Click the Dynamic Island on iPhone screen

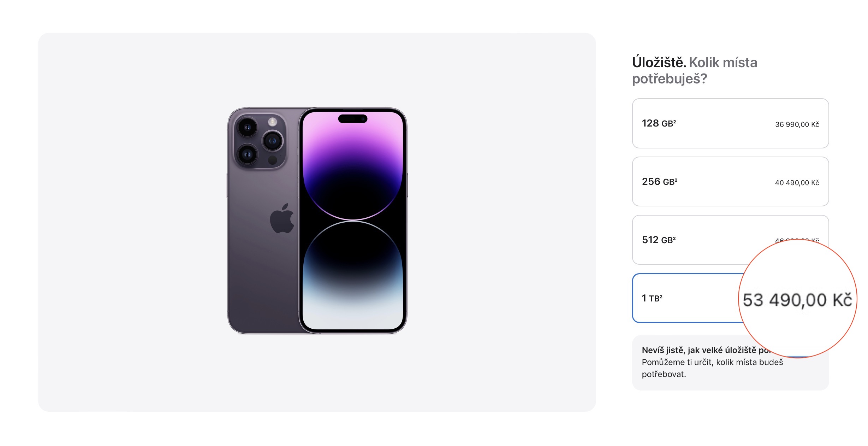[x=352, y=119]
